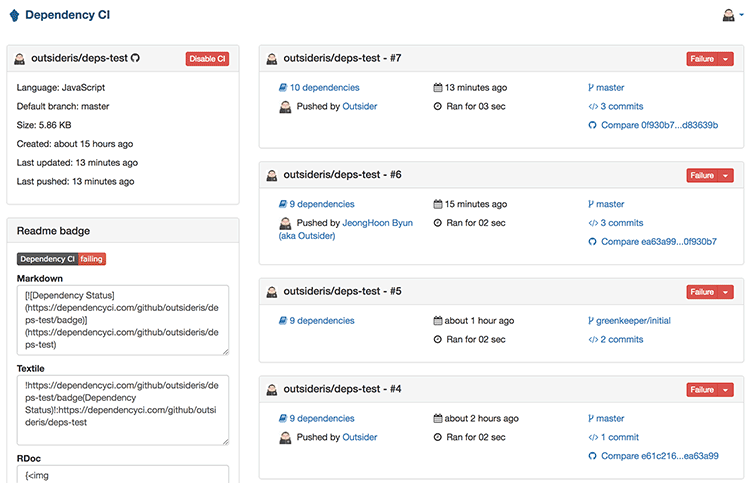Open Compare e61c216...ea63a99 link

(660, 456)
